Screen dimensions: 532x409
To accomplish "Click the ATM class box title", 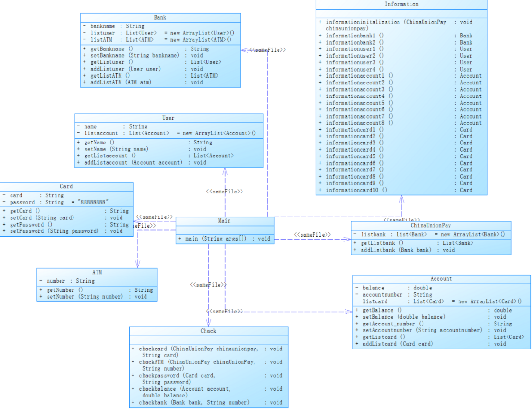I will tap(97, 272).
